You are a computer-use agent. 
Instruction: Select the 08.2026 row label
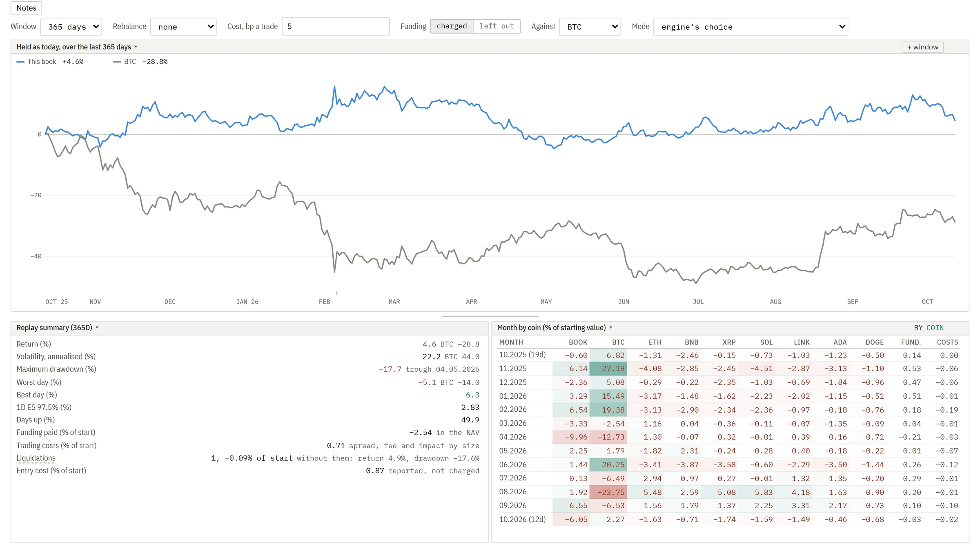pyautogui.click(x=513, y=492)
